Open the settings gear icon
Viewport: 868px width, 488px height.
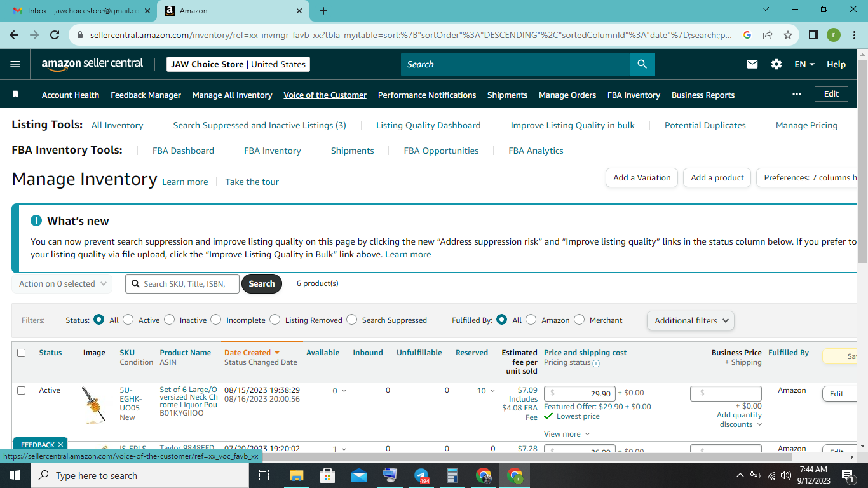(776, 64)
